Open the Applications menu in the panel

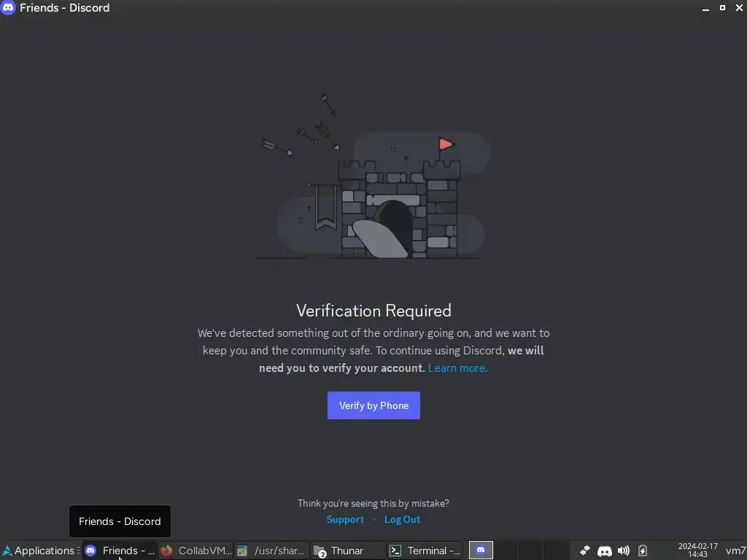[x=39, y=551]
